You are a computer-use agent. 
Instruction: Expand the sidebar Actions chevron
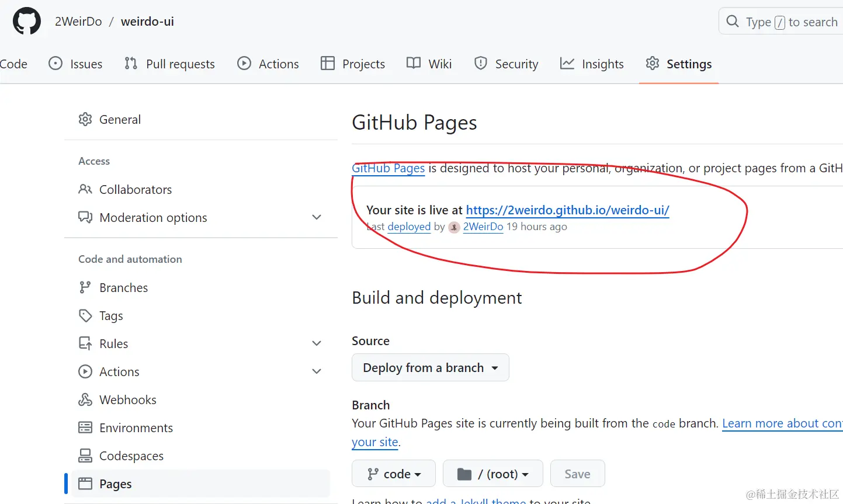[x=317, y=371]
